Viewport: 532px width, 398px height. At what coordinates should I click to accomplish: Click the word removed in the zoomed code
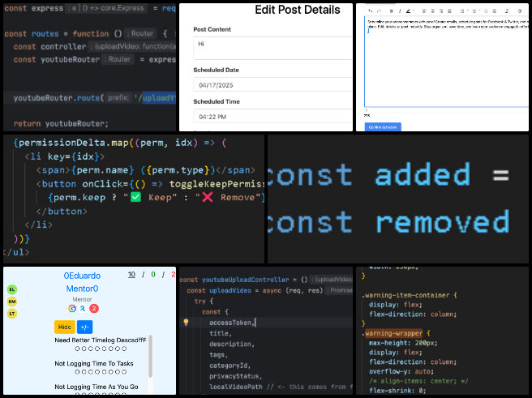pyautogui.click(x=443, y=222)
